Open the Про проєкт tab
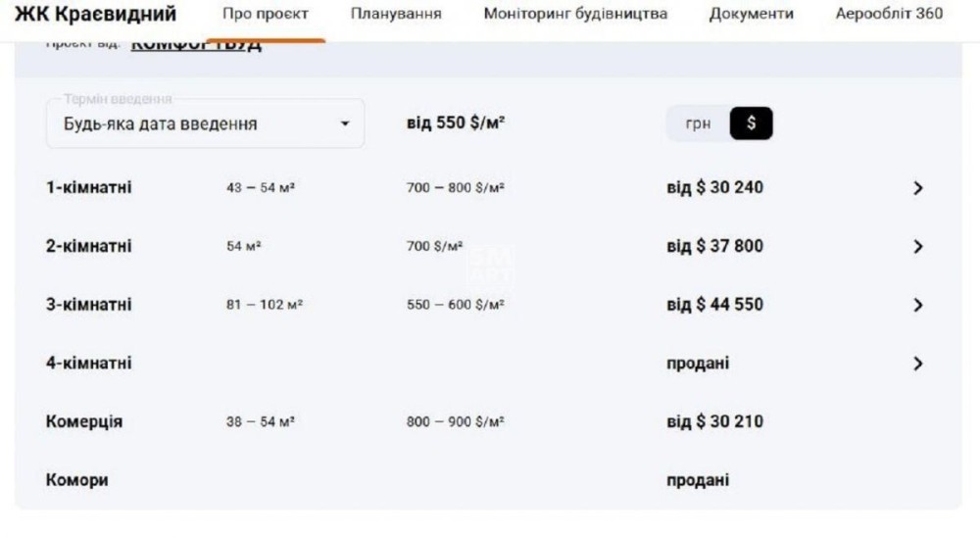This screenshot has width=980, height=538. coord(266,15)
